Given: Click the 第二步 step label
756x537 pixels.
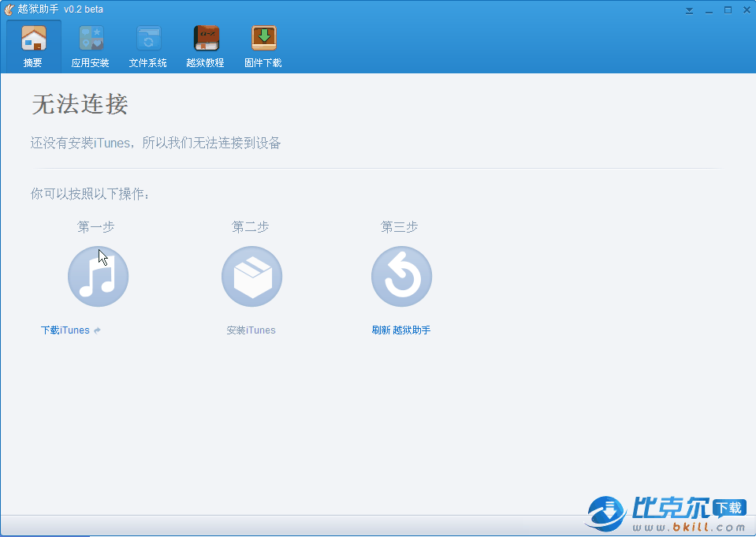Looking at the screenshot, I should 250,227.
